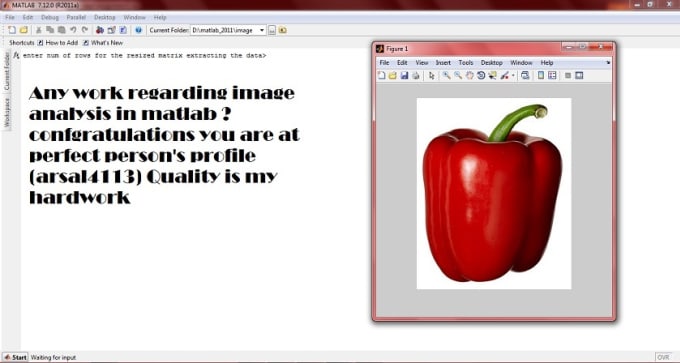Open Figure 1 Help menu
This screenshot has width=680, height=363.
547,63
